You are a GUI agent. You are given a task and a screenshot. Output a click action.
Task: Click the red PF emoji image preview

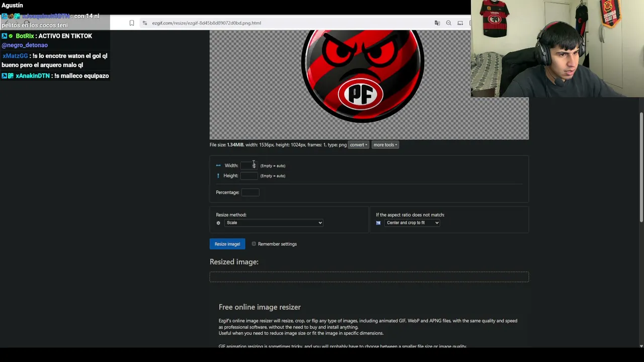[362, 75]
